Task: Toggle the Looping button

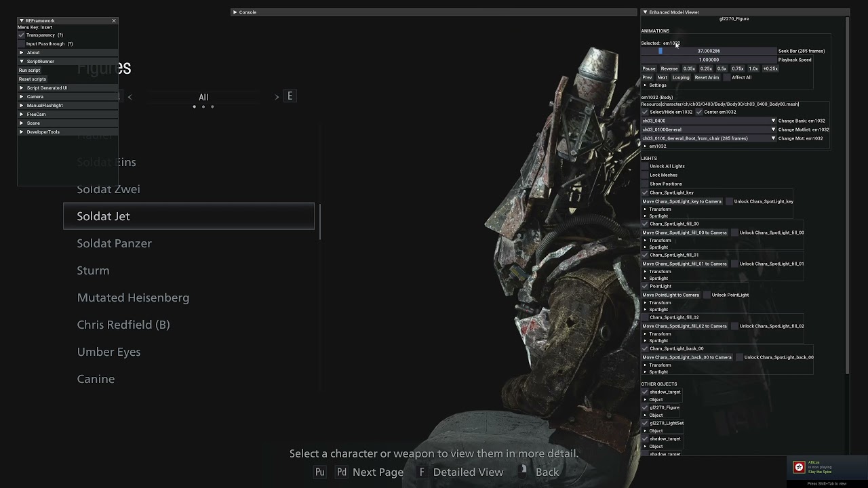Action: [x=681, y=77]
